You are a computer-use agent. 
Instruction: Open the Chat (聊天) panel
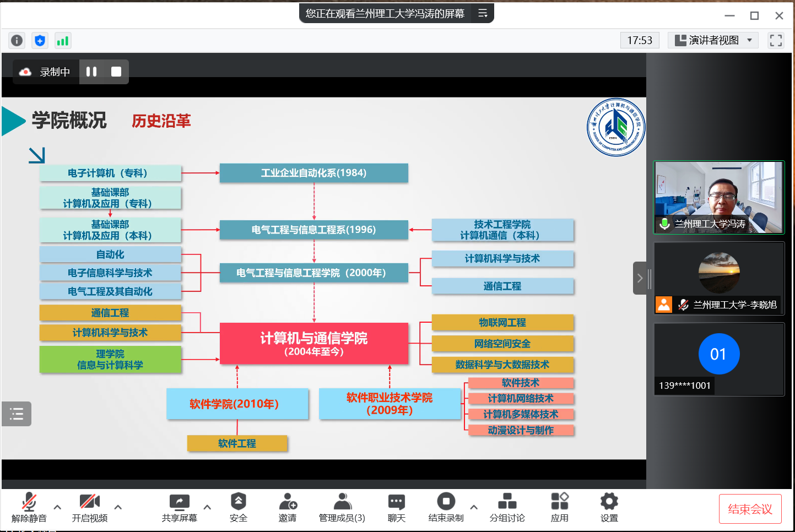pyautogui.click(x=396, y=507)
